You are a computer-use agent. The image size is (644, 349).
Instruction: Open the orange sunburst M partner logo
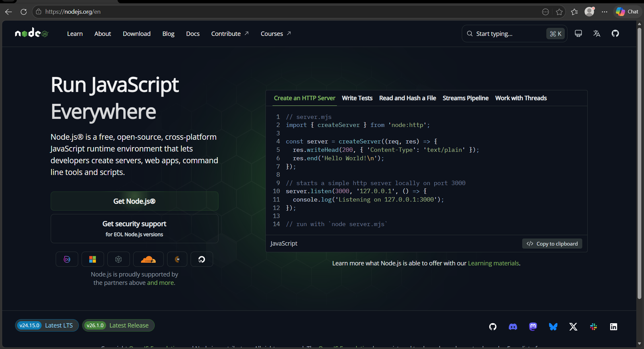[177, 259]
